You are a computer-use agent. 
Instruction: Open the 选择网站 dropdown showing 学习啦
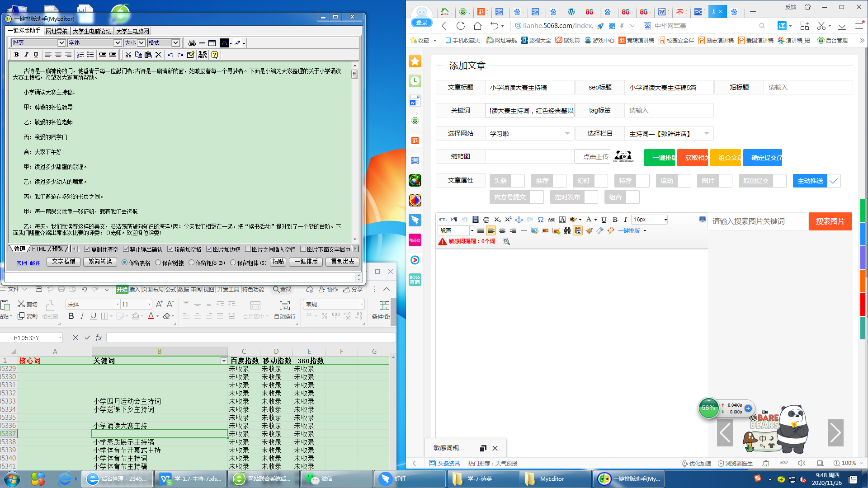(529, 134)
